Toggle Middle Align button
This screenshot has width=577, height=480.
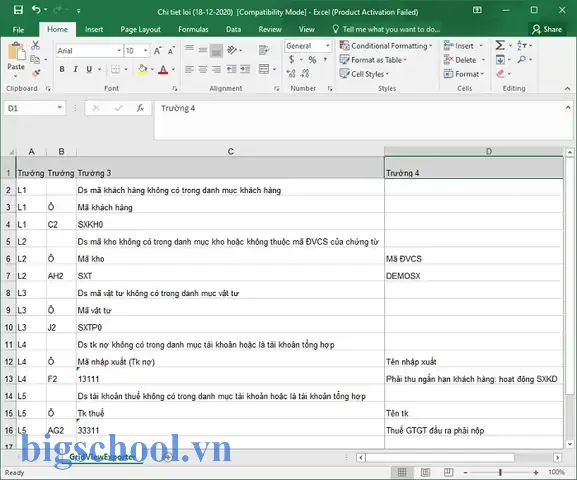(203, 50)
